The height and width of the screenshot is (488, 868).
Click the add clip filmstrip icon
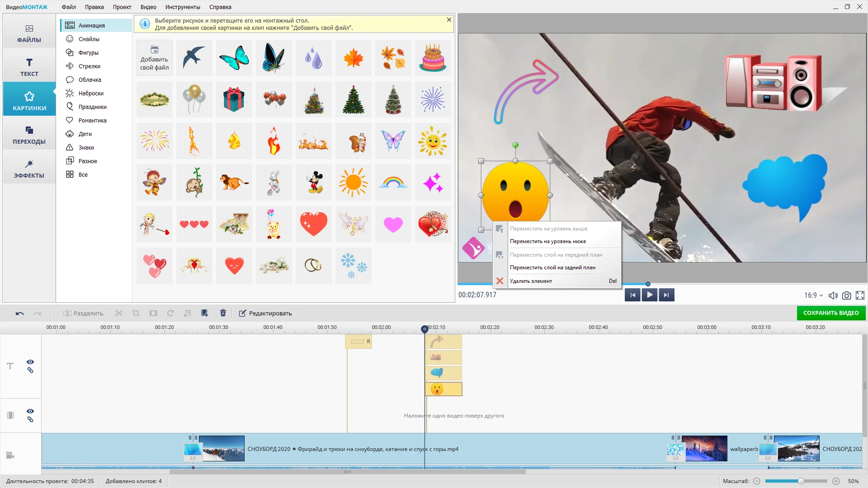coord(205,313)
